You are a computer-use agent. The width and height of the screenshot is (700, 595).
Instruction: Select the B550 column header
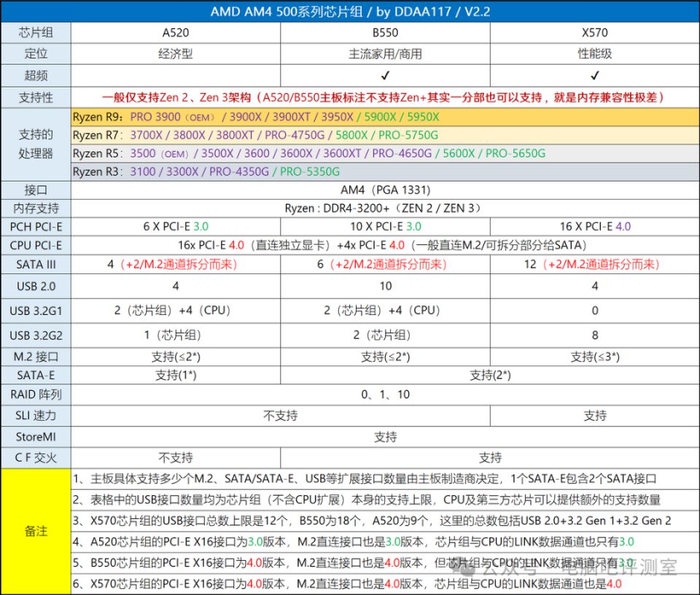pos(385,33)
